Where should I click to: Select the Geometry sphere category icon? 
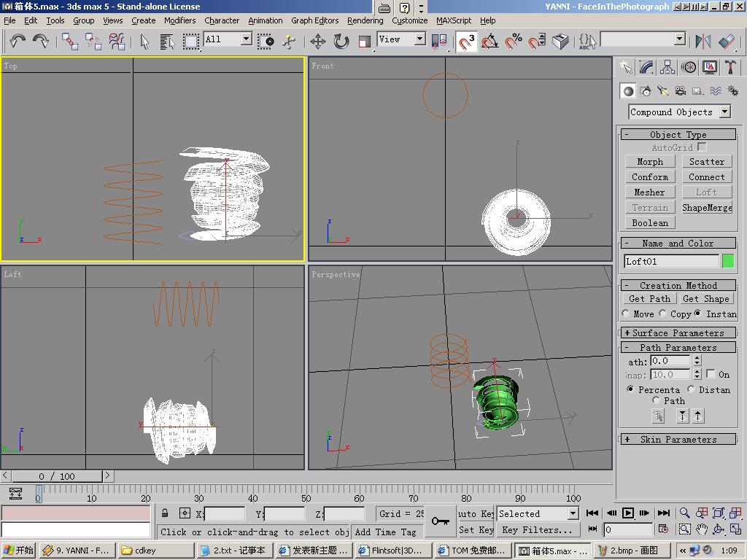coord(628,91)
